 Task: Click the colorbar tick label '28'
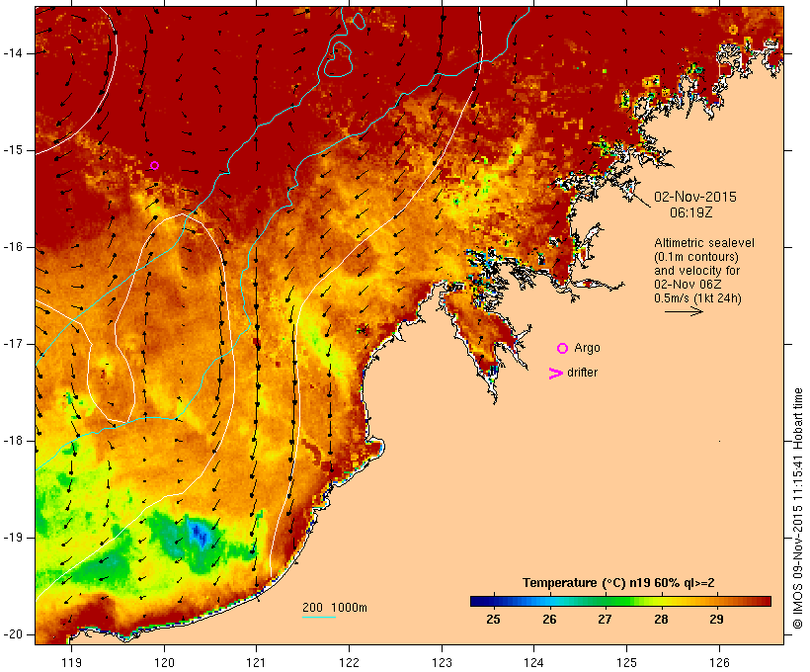tap(661, 619)
